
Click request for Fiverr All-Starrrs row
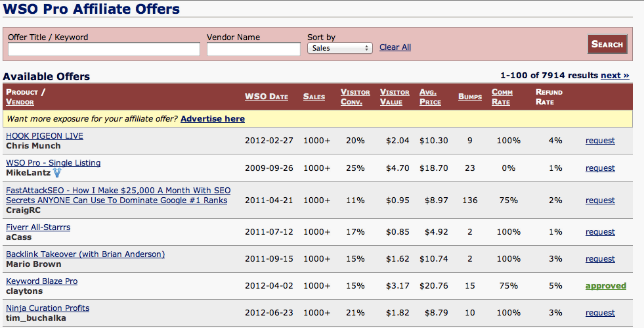(x=600, y=232)
